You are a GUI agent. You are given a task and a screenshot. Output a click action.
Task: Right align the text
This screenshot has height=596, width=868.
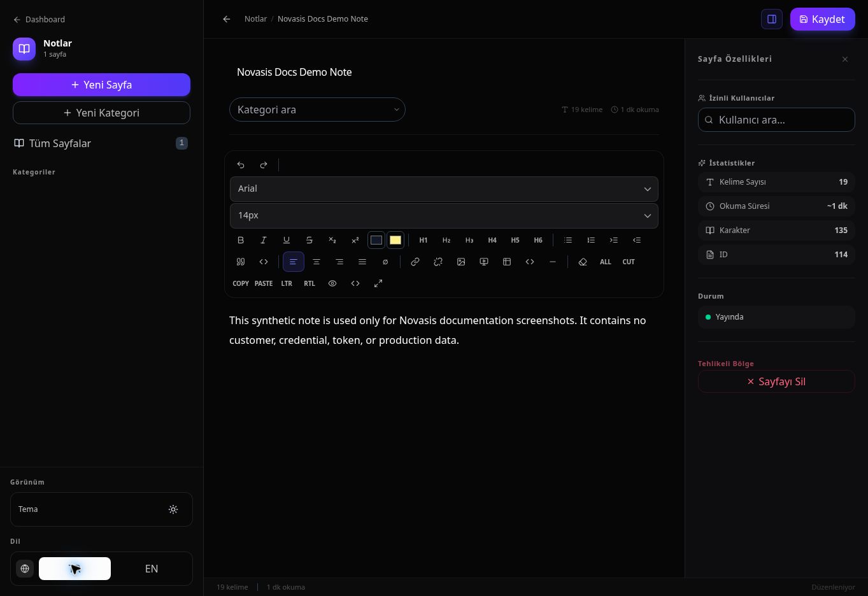tap(339, 262)
